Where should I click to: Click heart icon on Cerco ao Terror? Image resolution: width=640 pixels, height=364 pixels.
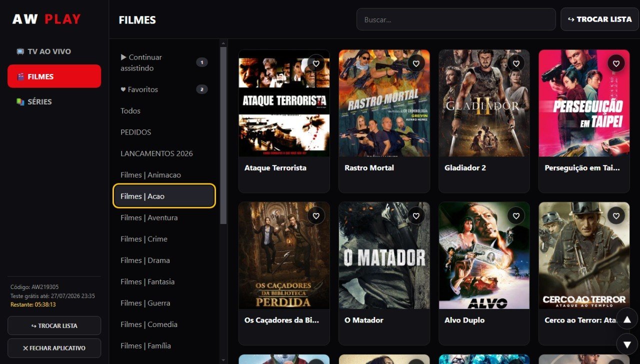(616, 216)
